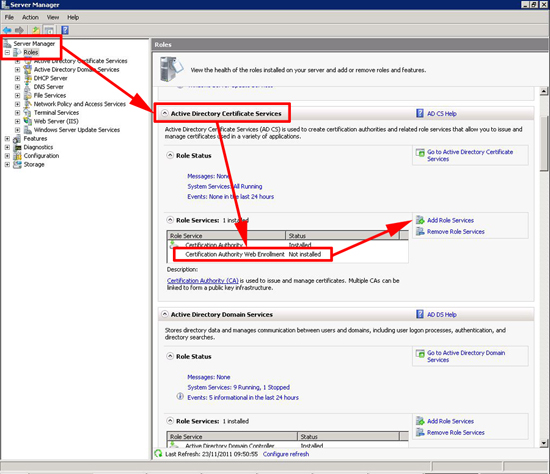Click the Forward arrow toolbar icon

tap(19, 31)
